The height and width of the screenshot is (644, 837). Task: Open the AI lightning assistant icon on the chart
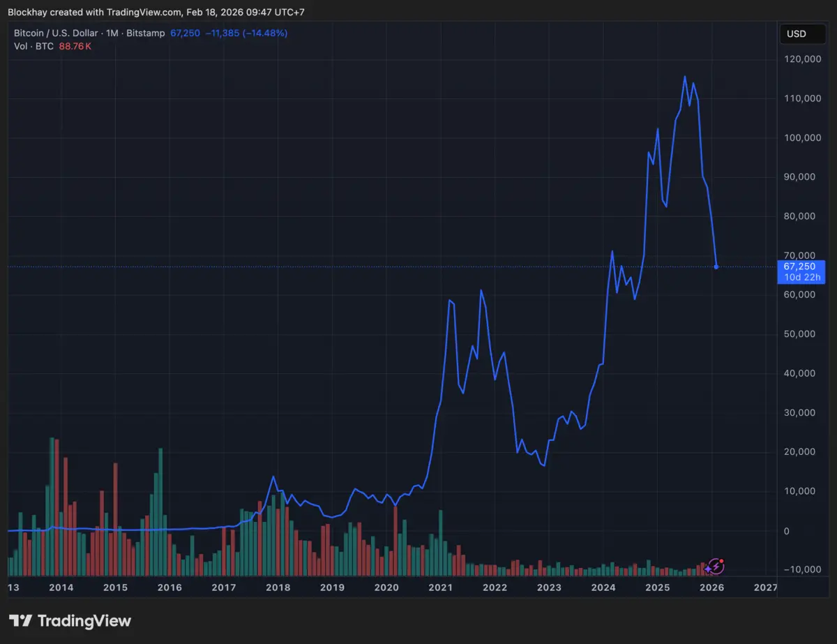[x=716, y=567]
